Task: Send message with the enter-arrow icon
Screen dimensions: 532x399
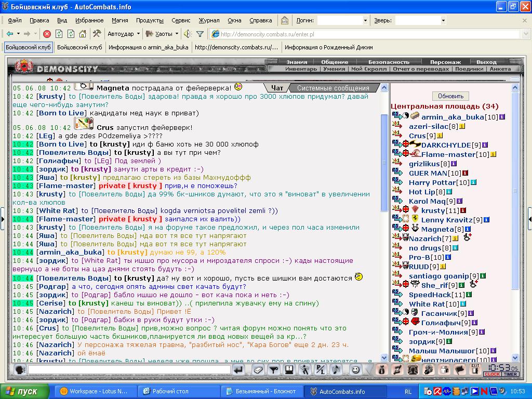Action: click(x=238, y=370)
